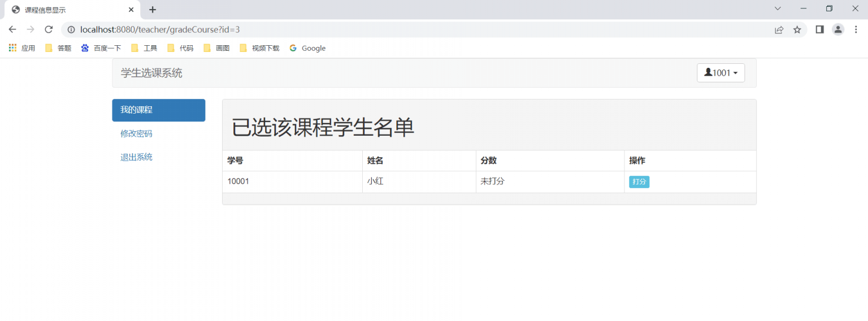The image size is (868, 321).
Task: Click the 学生选课系统 brand link
Action: pos(151,73)
